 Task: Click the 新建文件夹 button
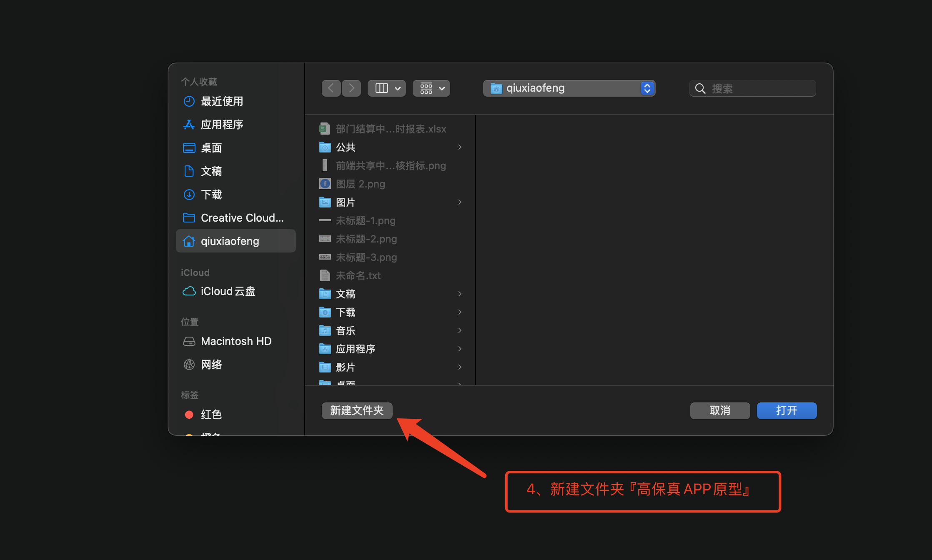pyautogui.click(x=356, y=410)
